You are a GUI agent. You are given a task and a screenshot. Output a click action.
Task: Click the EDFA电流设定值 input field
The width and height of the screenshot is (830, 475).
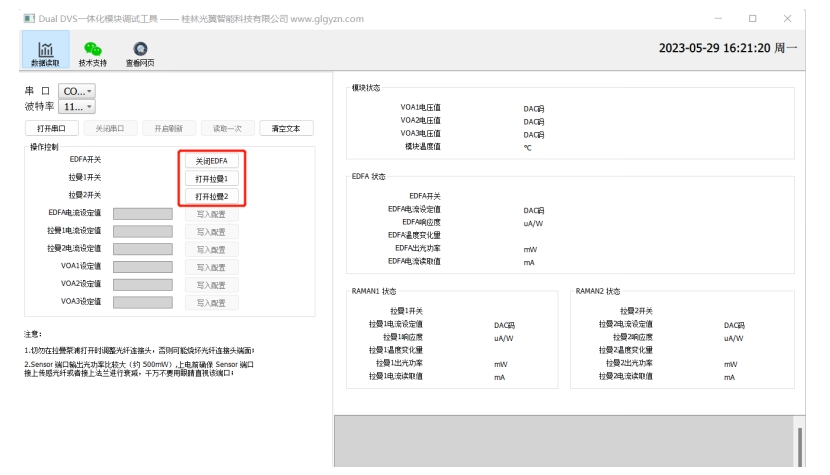(x=144, y=213)
